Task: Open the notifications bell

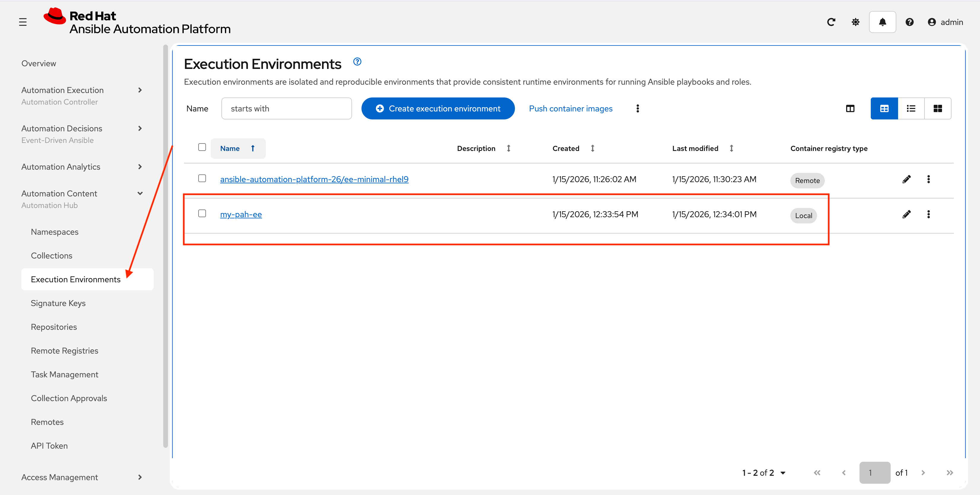Action: pos(882,22)
